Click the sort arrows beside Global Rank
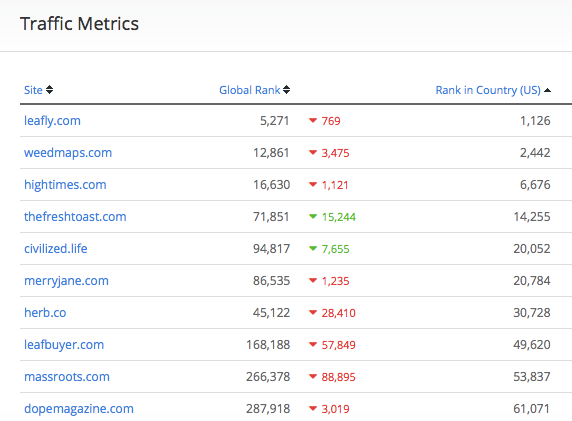 pos(286,90)
